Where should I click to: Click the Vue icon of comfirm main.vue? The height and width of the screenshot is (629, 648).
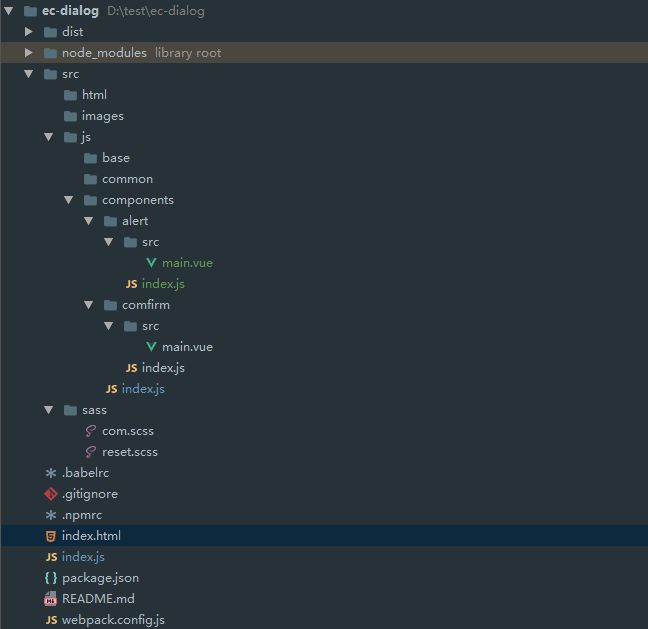point(151,347)
